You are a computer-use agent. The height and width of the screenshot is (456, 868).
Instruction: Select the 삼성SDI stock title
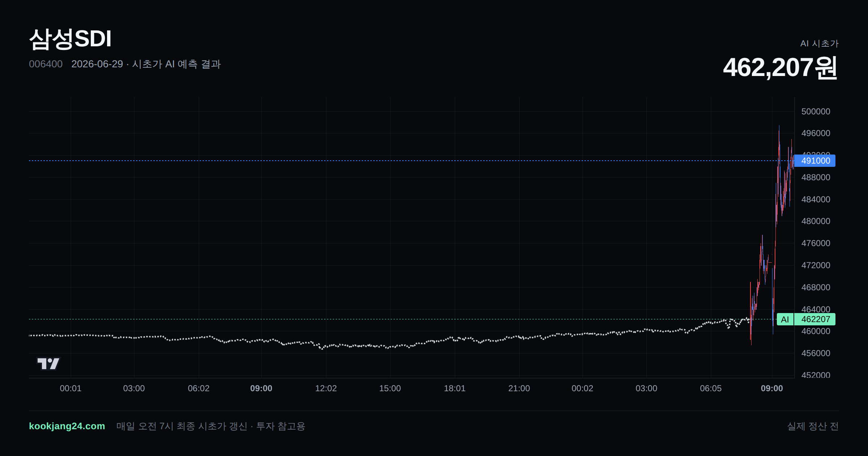point(70,39)
